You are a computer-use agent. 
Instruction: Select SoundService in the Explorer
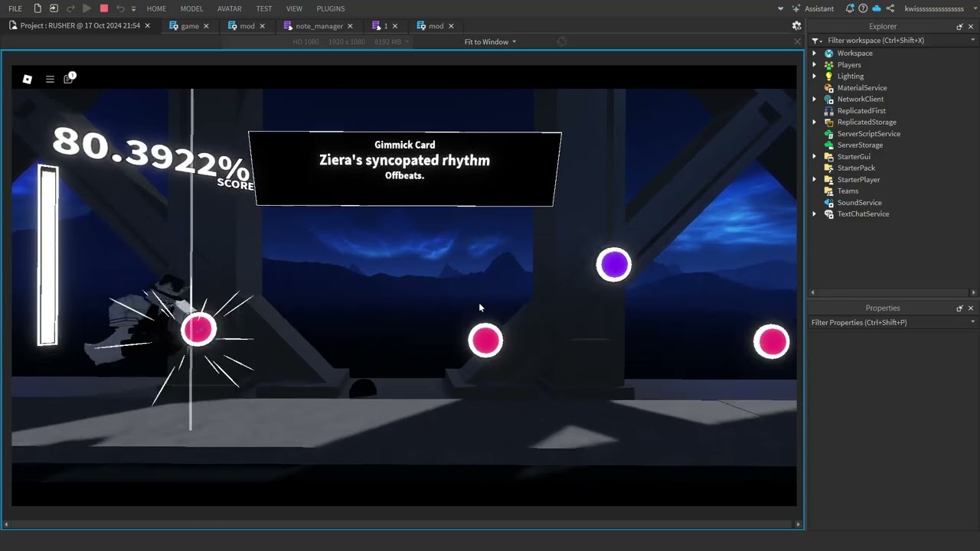[858, 203]
